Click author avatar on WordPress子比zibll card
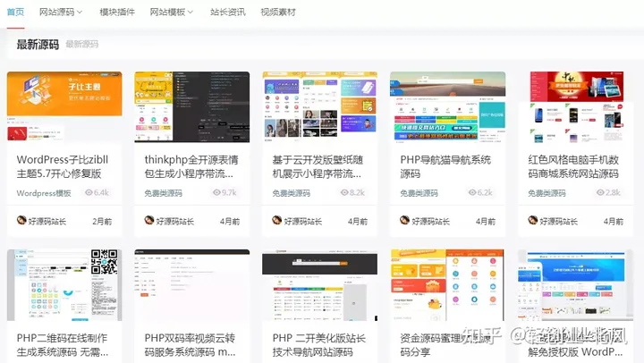644x363 pixels. [22, 221]
